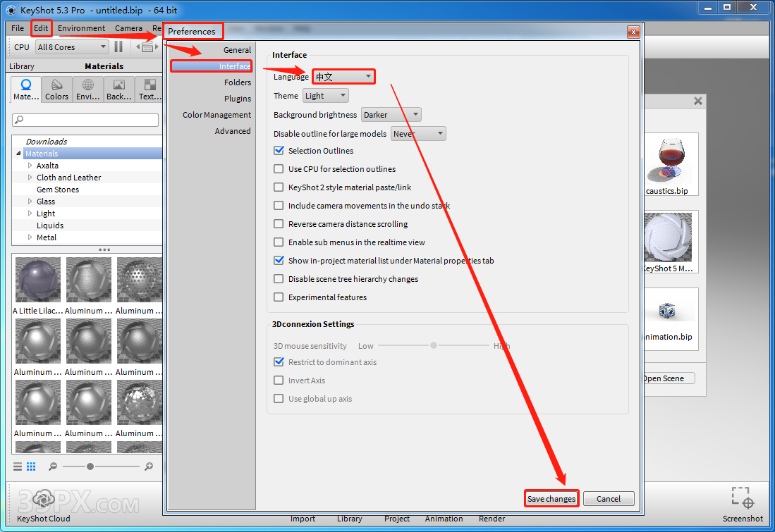The image size is (775, 532).
Task: Enable Experimental features checkbox
Action: 279,297
